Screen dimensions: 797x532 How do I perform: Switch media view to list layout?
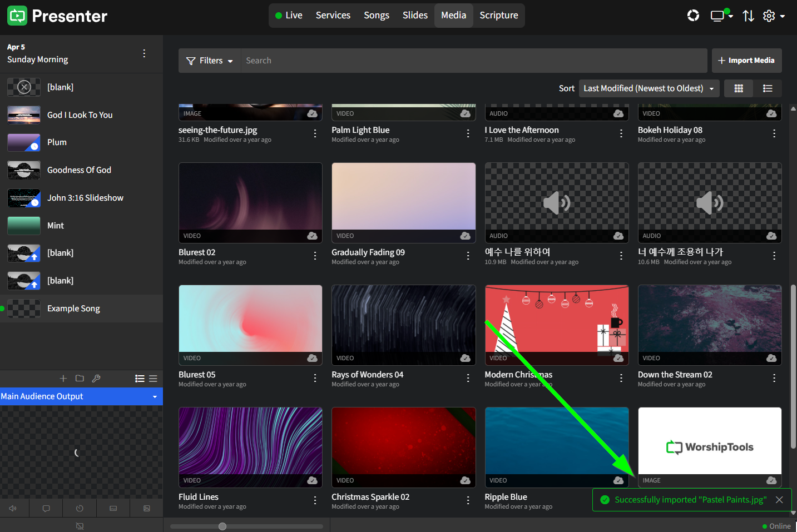(768, 88)
